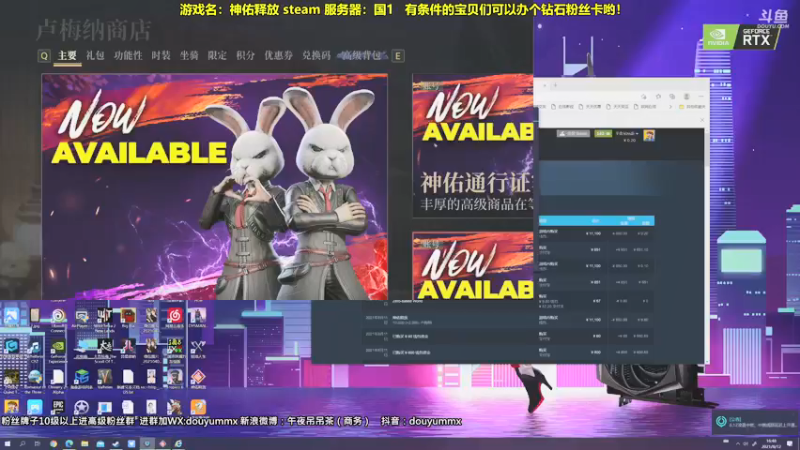Dismiss the browser notification bar with X

coord(702,120)
